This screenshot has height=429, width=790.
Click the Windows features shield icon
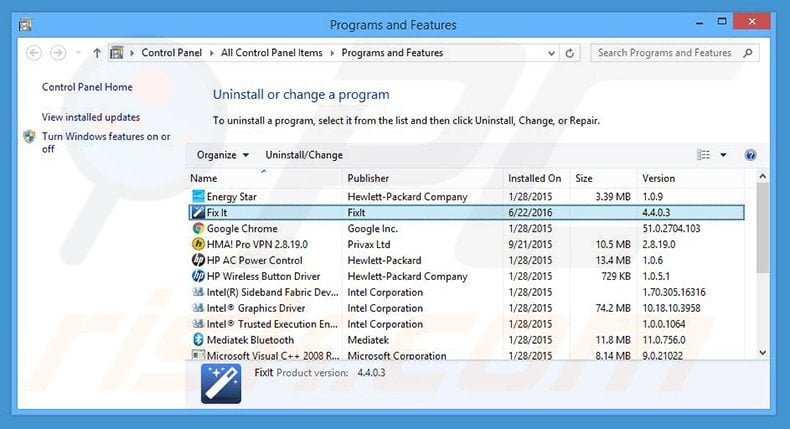point(30,137)
